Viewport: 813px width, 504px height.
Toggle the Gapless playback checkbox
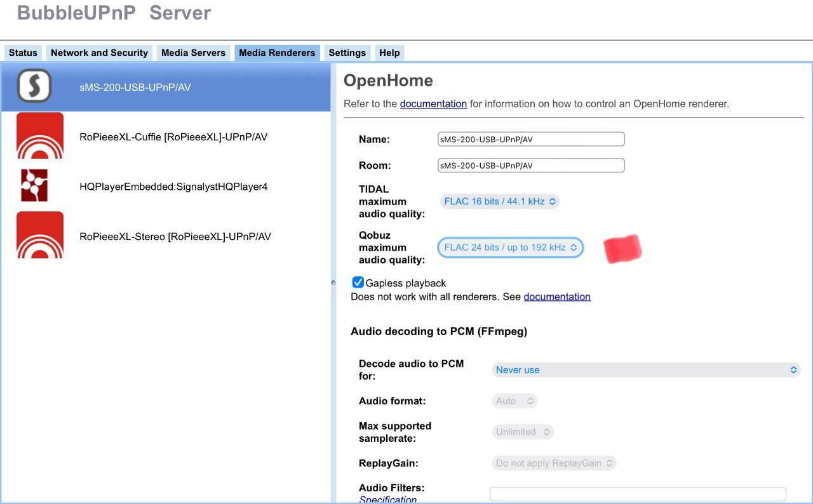[x=358, y=282]
